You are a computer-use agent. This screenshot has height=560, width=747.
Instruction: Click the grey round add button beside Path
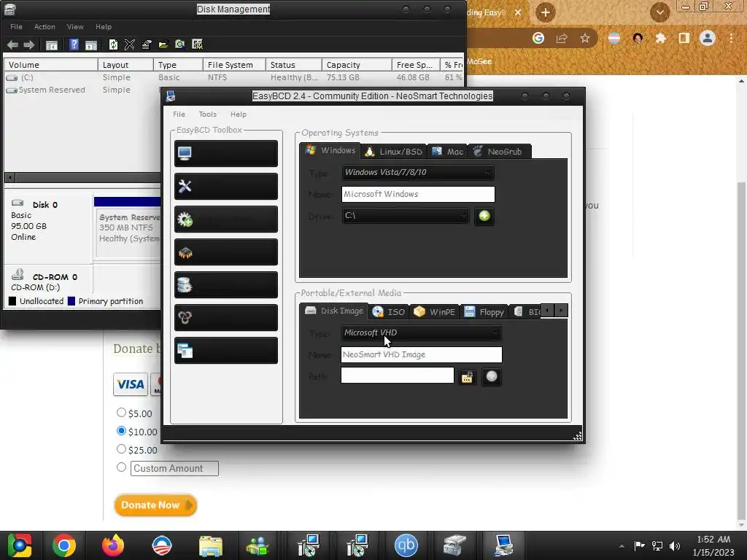tap(491, 377)
